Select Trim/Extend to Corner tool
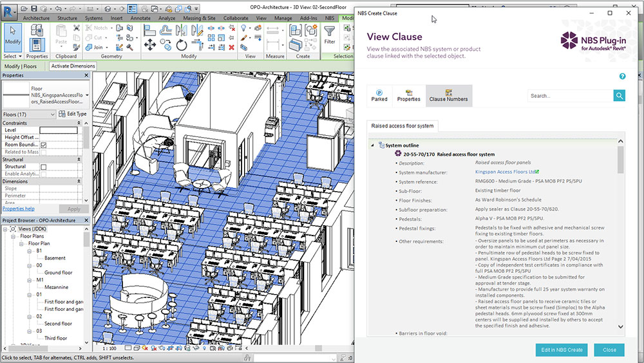The height and width of the screenshot is (363, 644). coord(196,45)
